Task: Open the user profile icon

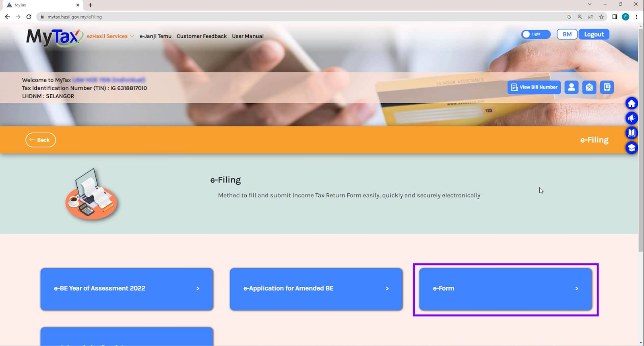Action: click(x=571, y=87)
